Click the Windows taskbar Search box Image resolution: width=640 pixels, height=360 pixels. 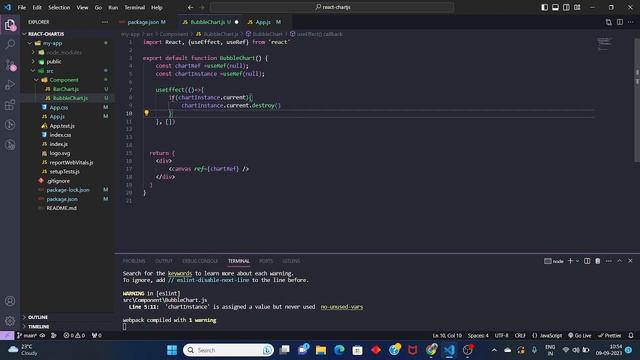click(229, 350)
